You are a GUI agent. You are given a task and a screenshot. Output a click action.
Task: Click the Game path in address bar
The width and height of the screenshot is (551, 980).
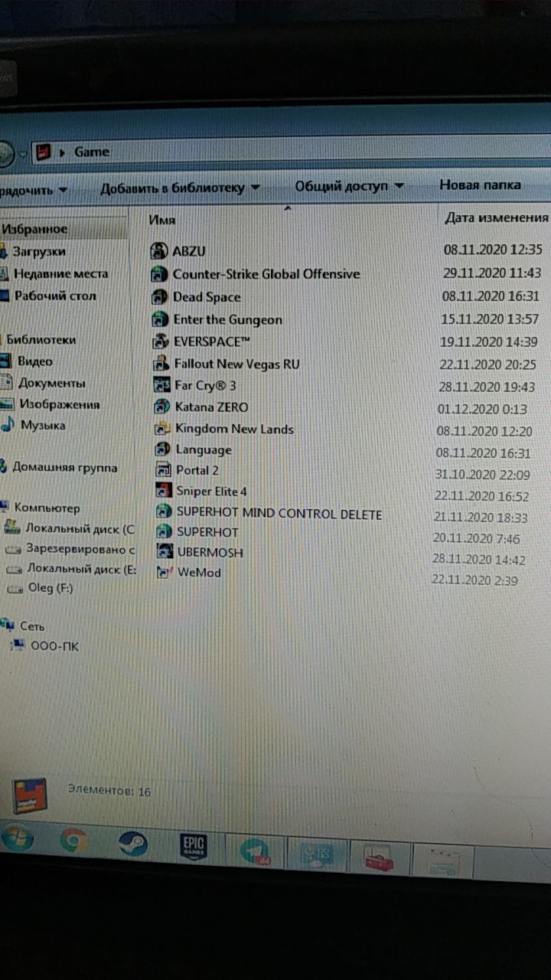tap(92, 152)
